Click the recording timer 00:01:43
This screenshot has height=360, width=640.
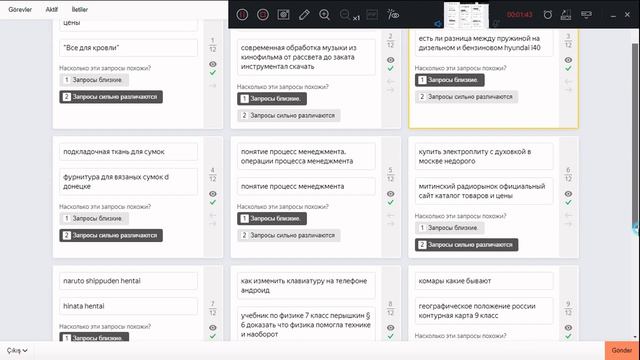520,15
